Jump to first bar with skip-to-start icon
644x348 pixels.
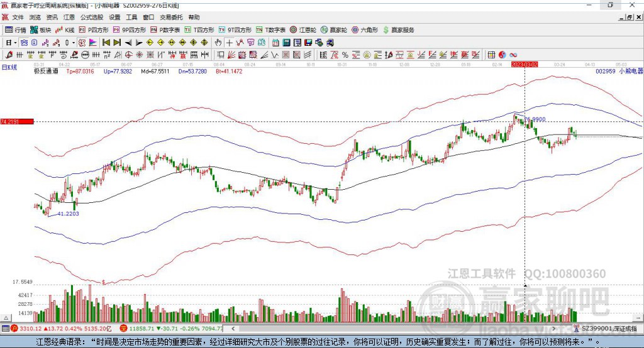click(x=106, y=42)
